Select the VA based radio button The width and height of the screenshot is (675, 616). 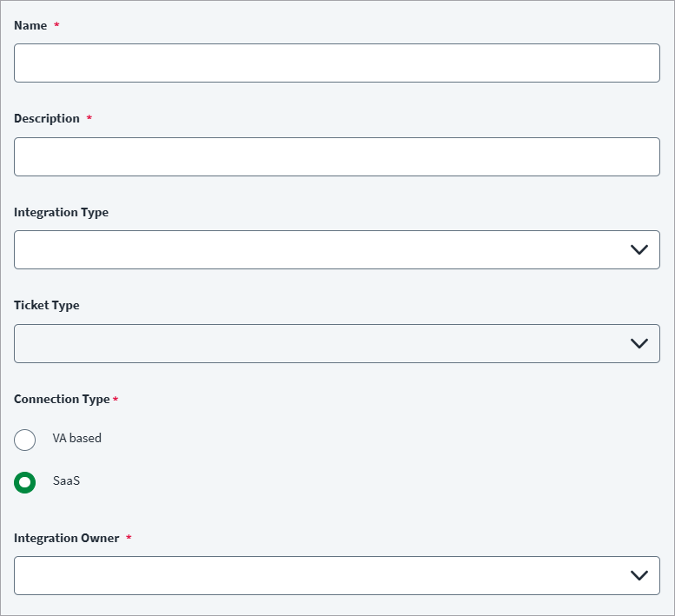pos(25,440)
